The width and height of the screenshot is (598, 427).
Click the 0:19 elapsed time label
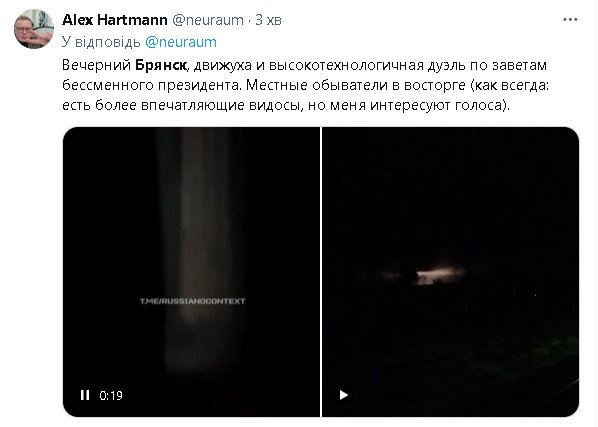111,395
